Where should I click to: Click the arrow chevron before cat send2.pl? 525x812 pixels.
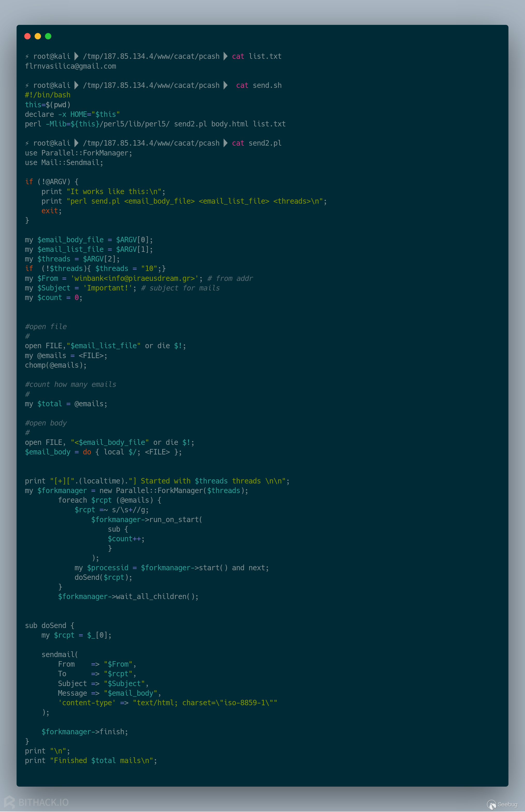[x=225, y=143]
